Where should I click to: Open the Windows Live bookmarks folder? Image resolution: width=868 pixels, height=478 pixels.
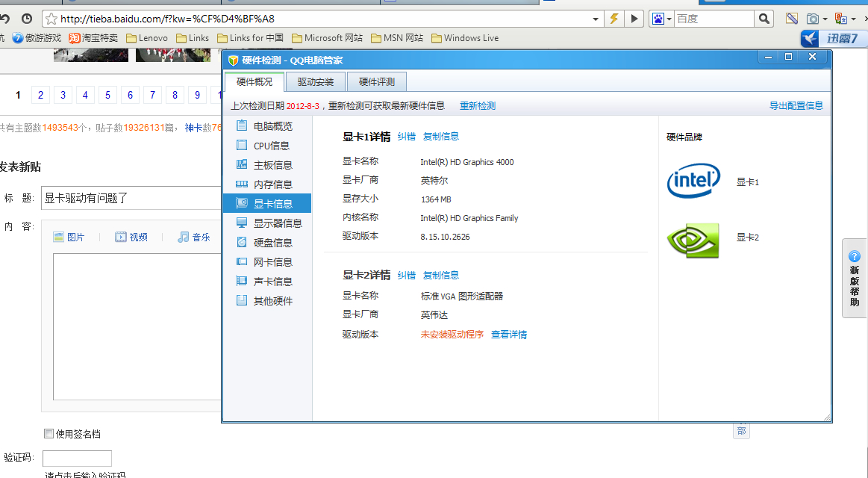click(x=465, y=37)
